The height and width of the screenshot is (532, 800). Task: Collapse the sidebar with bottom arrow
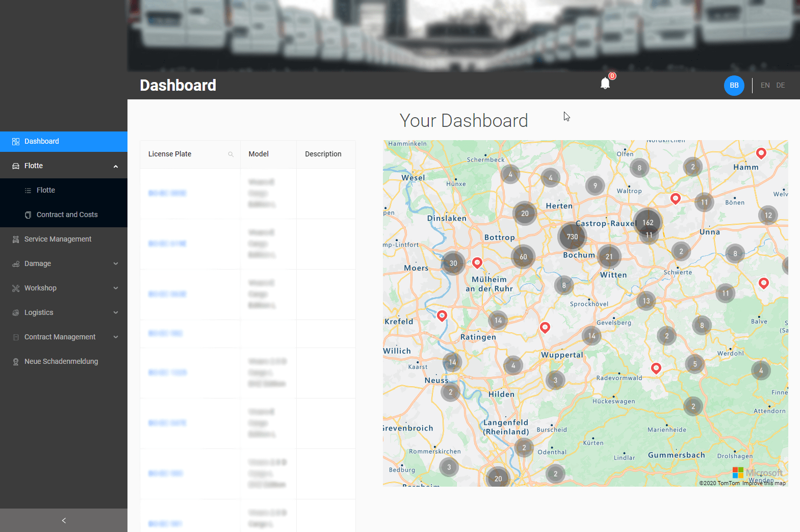coord(64,520)
